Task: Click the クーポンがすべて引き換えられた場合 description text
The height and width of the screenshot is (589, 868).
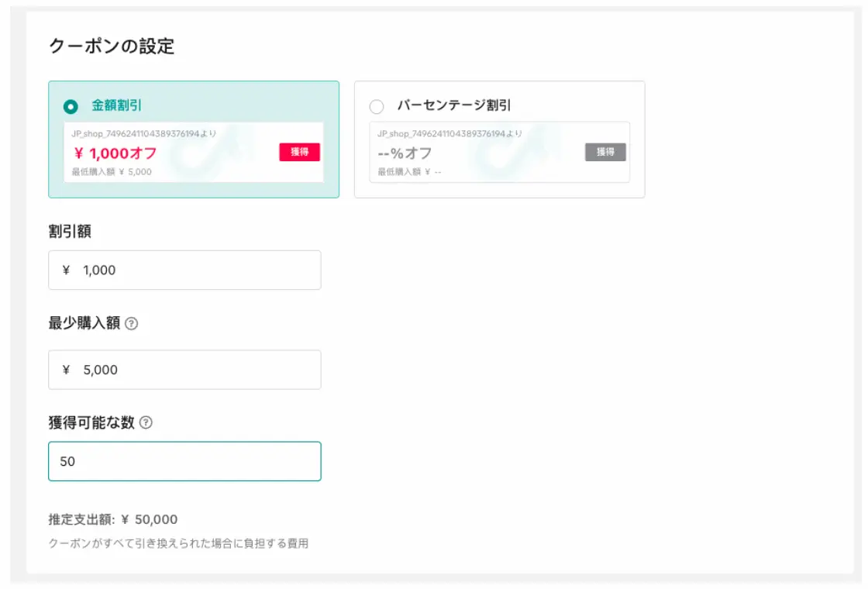Action: tap(178, 543)
